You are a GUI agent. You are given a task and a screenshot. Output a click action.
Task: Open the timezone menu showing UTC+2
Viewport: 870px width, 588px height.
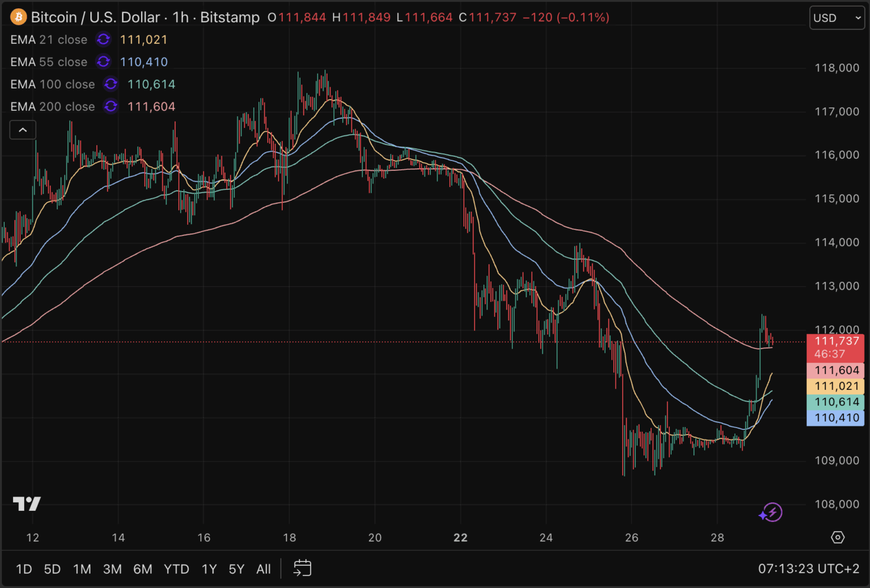(808, 569)
